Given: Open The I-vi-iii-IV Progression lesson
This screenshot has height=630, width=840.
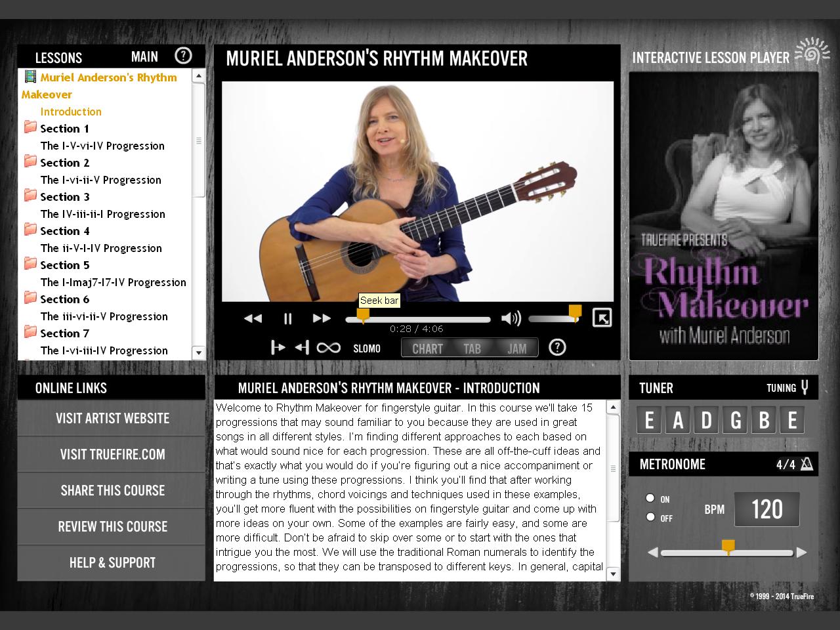Looking at the screenshot, I should point(104,350).
